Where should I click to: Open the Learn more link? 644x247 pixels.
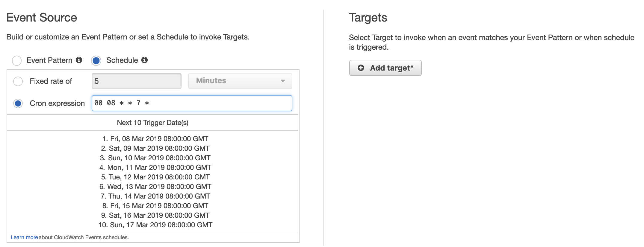point(24,237)
